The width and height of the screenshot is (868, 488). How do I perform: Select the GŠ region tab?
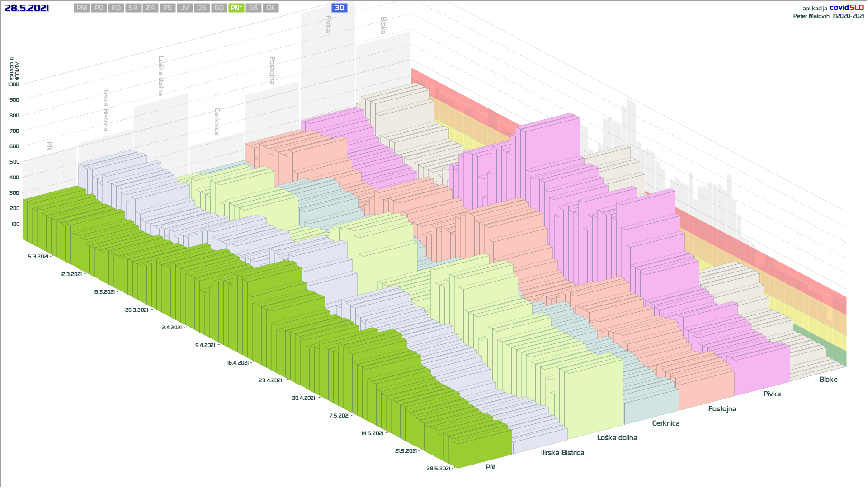point(254,8)
